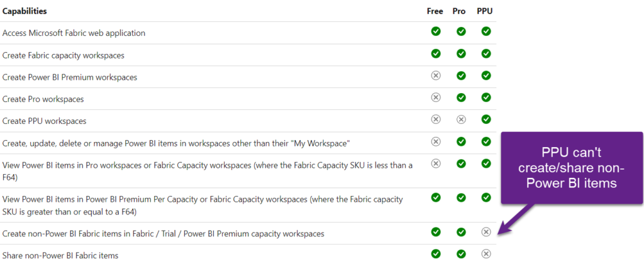Click Free checkmark for Share non-Power BI Fabric items

point(436,254)
